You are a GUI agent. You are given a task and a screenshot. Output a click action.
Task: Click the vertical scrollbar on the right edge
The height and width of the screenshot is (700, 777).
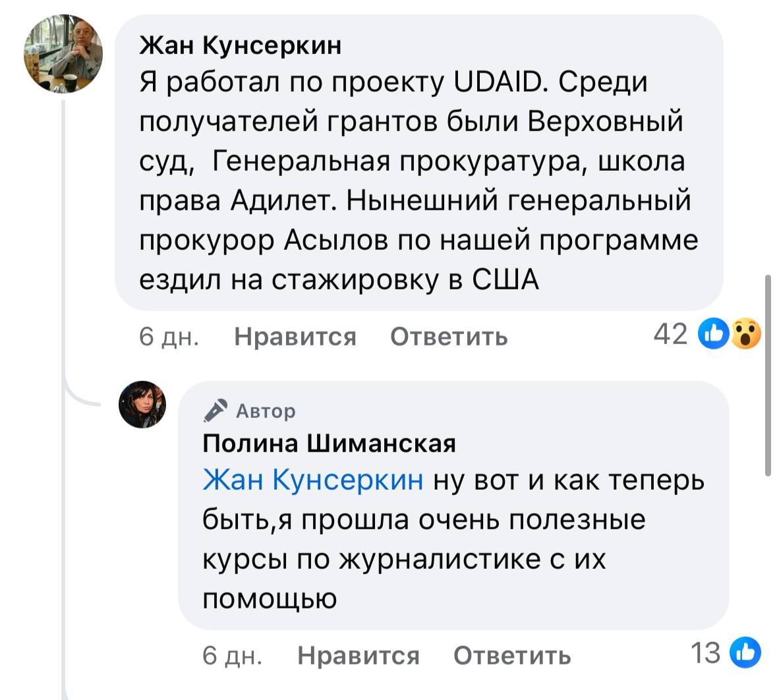[768, 374]
